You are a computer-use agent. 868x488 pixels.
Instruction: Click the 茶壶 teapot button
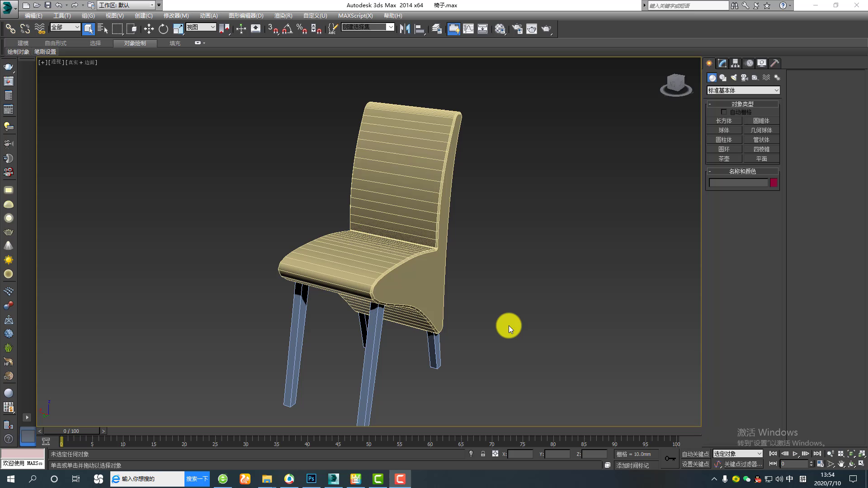coord(724,159)
